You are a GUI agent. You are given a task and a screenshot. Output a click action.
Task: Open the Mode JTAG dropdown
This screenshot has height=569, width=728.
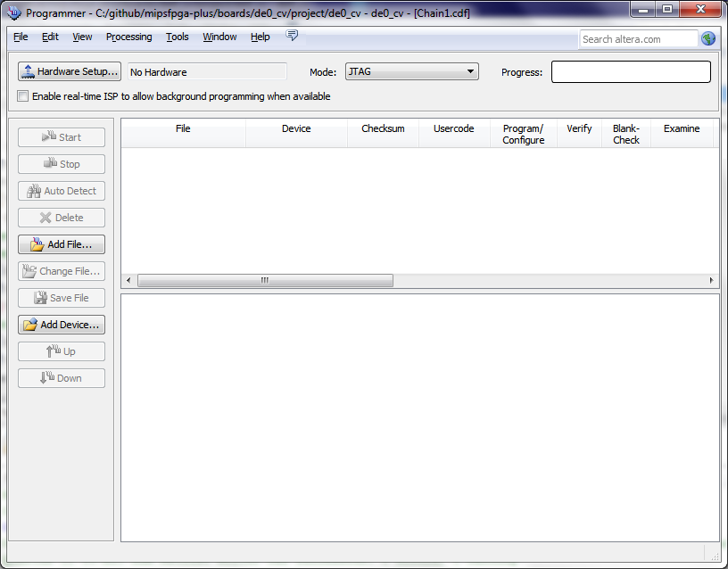(412, 71)
